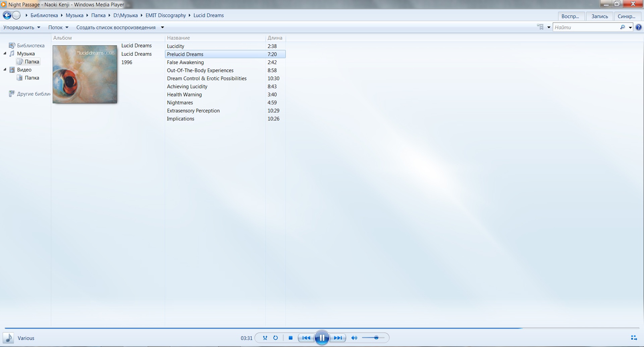This screenshot has width=644, height=347.
Task: Select the track Achieving Lucidity
Action: (x=225, y=87)
